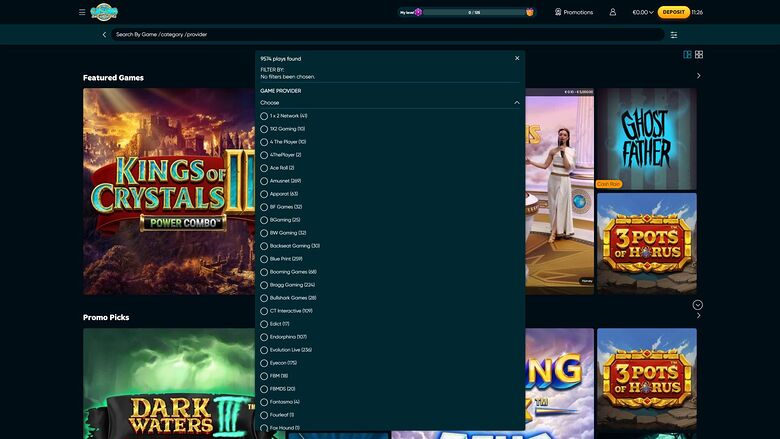Open the gift box reward icon

(530, 12)
